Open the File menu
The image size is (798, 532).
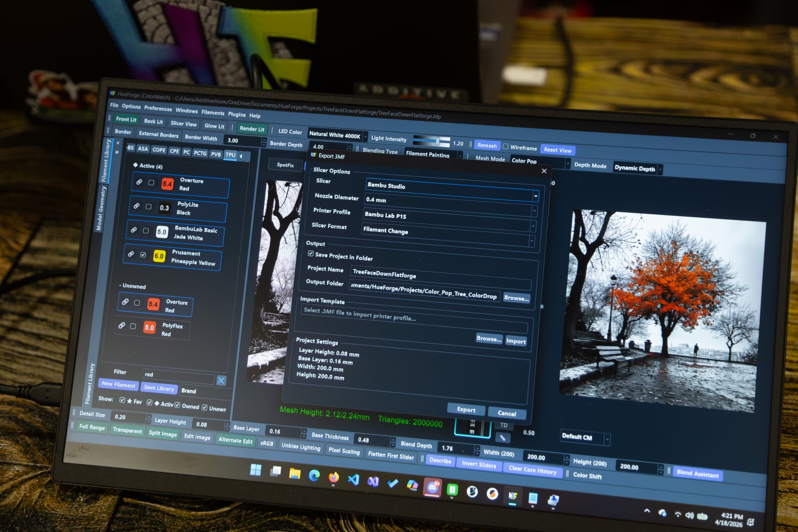[114, 105]
